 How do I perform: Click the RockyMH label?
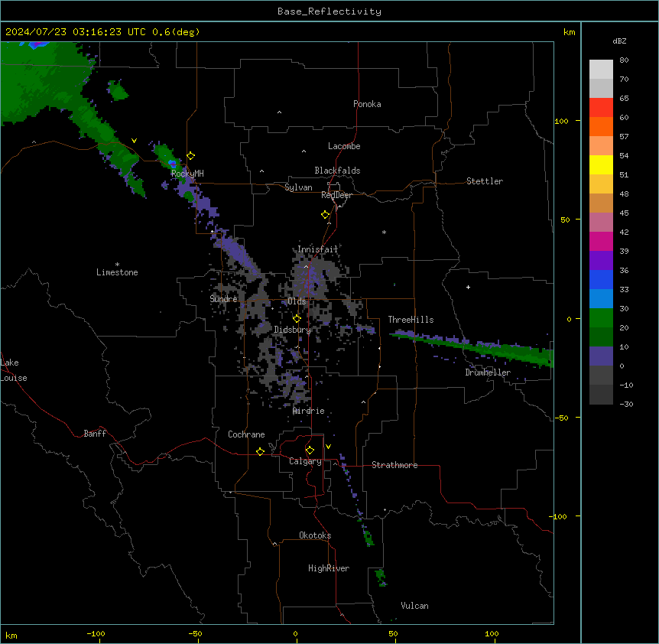point(187,173)
